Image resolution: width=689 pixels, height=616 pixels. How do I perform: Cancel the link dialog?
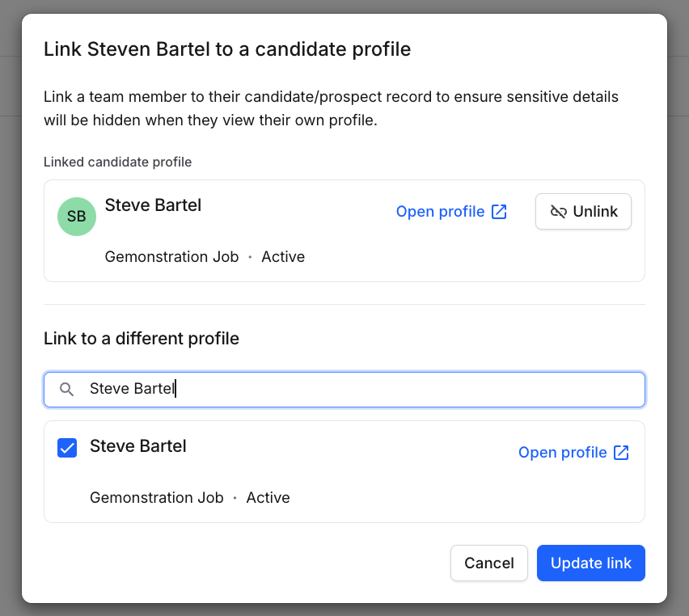point(489,563)
